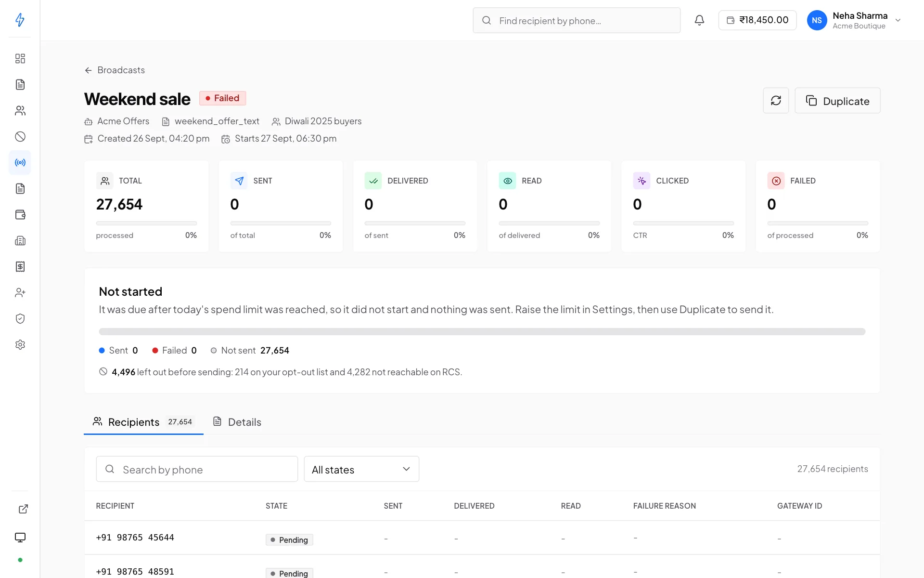Open the ₹18,450.00 wallet balance
Image resolution: width=924 pixels, height=578 pixels.
[757, 20]
